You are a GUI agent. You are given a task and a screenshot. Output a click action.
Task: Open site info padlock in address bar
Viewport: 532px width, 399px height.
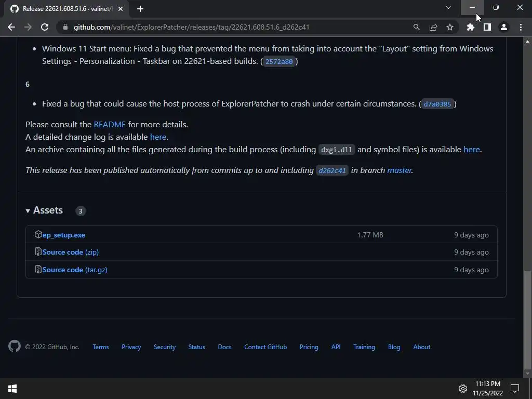[65, 27]
